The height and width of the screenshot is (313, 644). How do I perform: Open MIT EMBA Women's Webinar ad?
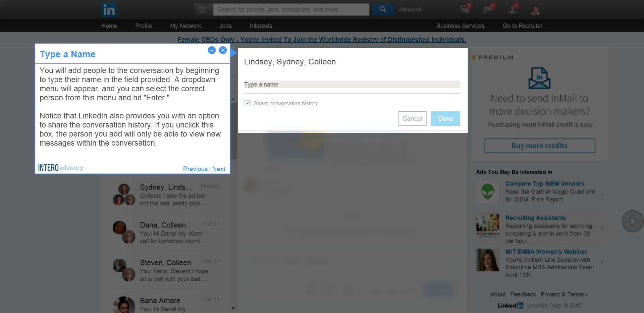[546, 252]
